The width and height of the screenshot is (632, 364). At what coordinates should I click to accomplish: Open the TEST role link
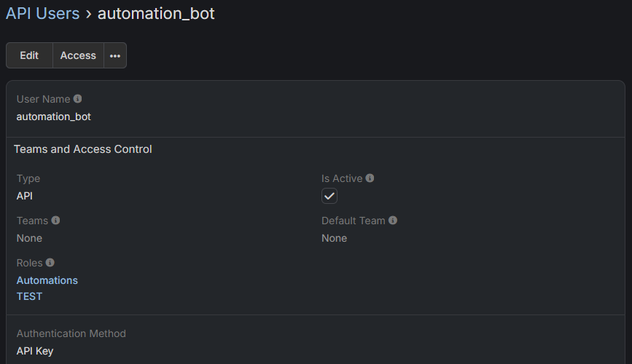tap(30, 296)
